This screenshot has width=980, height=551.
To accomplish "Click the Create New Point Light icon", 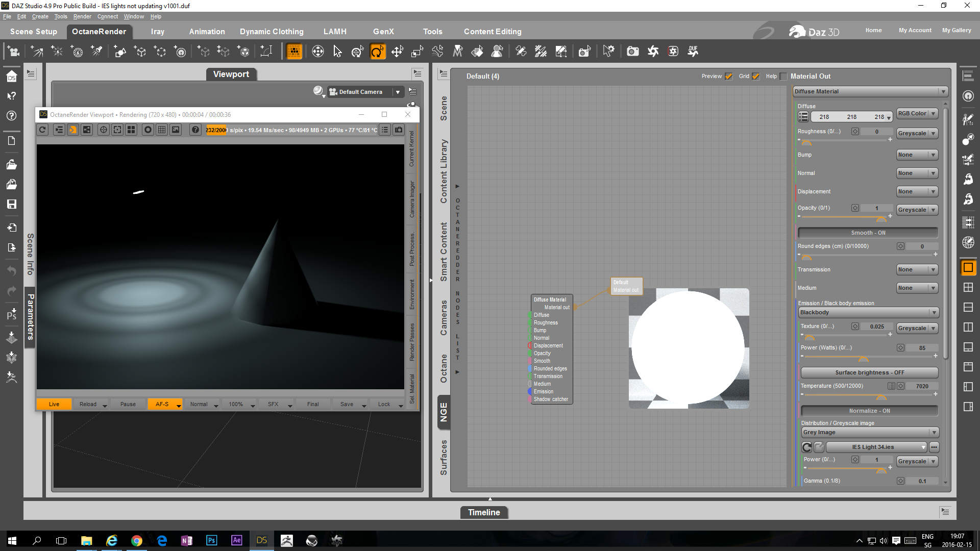I will [x=57, y=52].
